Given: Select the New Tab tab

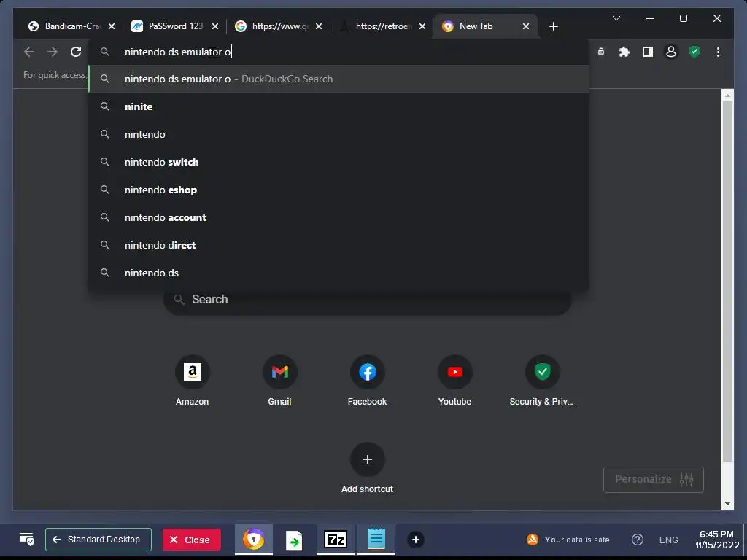Looking at the screenshot, I should [x=486, y=26].
